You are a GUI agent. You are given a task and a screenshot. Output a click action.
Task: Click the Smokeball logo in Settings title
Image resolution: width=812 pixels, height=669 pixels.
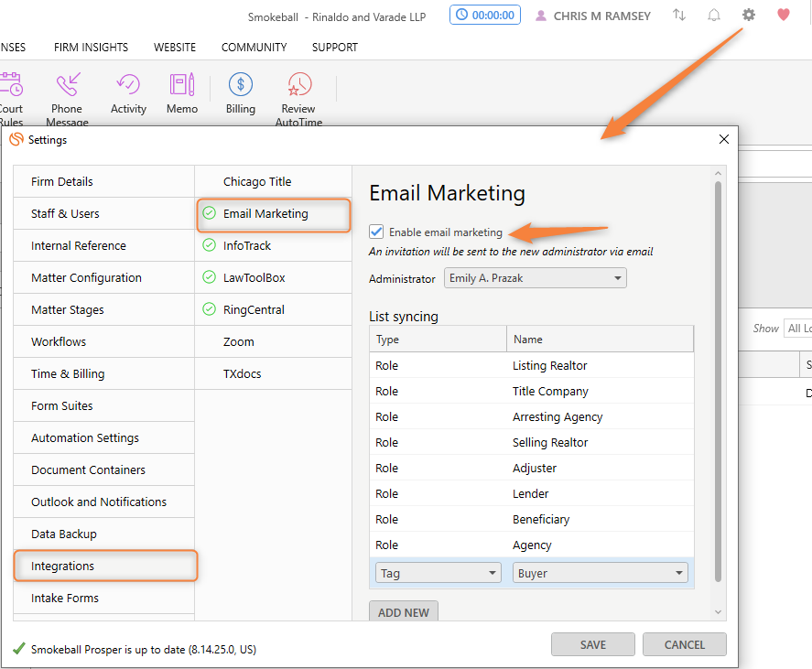[x=16, y=139]
